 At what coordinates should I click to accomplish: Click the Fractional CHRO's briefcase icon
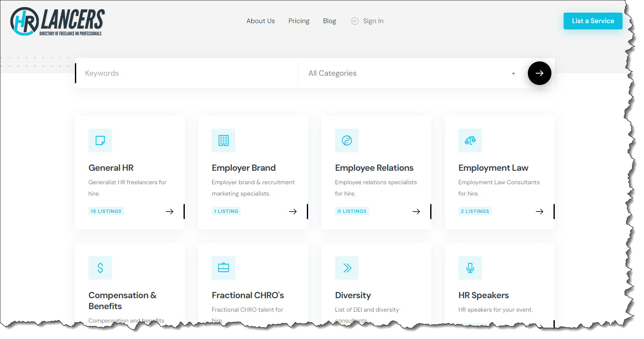point(224,268)
